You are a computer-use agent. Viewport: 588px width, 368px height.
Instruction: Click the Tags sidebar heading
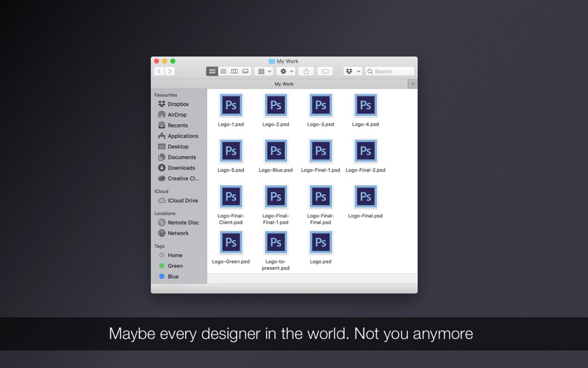click(159, 247)
